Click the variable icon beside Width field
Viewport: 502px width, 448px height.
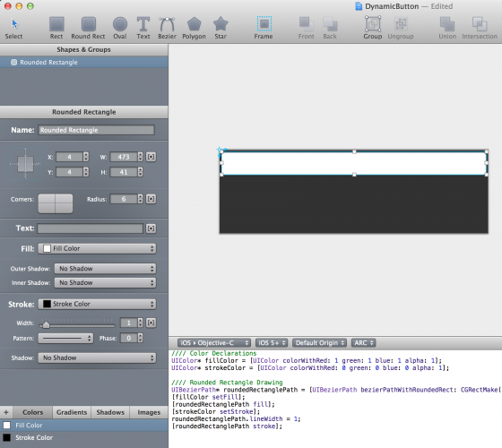click(x=151, y=157)
